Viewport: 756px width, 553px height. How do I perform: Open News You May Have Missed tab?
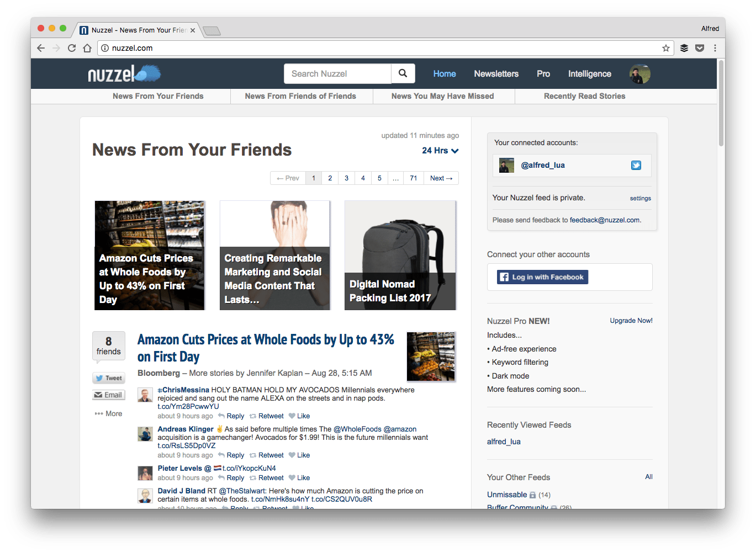coord(442,96)
